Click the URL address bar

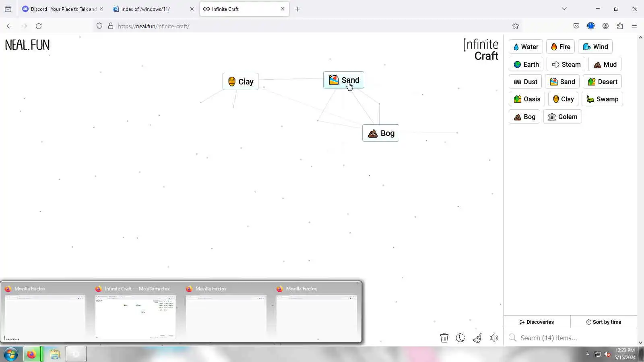(308, 26)
